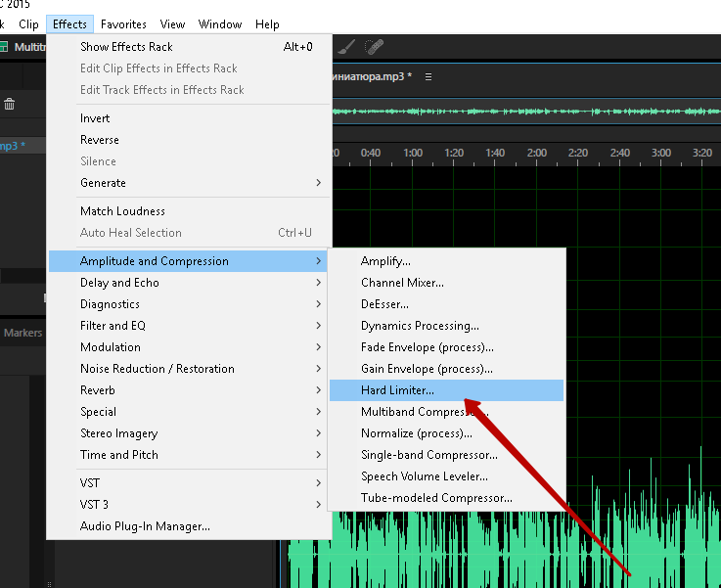The height and width of the screenshot is (588, 721).
Task: Select the Invert effect
Action: point(189,118)
